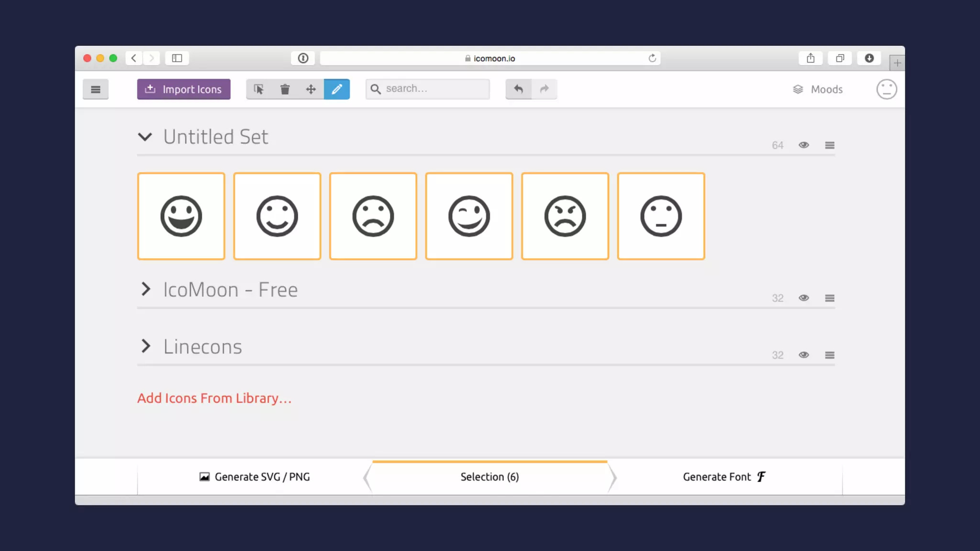The height and width of the screenshot is (551, 980).
Task: Open the hamburger main menu
Action: tap(95, 89)
